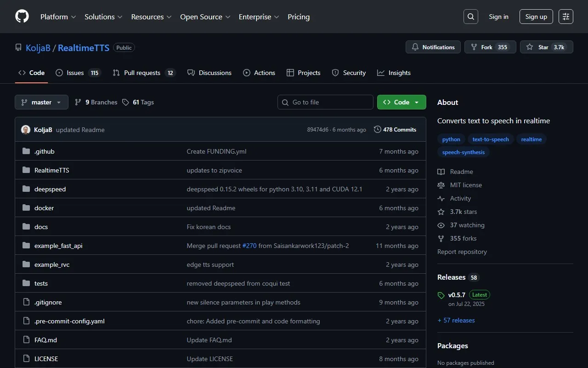This screenshot has width=588, height=368.
Task: Open the + 57 releases link
Action: pos(456,320)
